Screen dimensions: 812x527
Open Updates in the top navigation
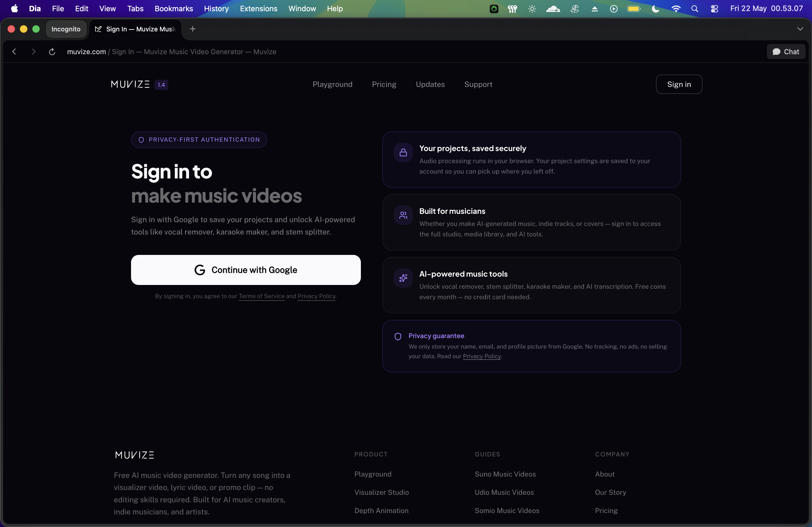(430, 84)
